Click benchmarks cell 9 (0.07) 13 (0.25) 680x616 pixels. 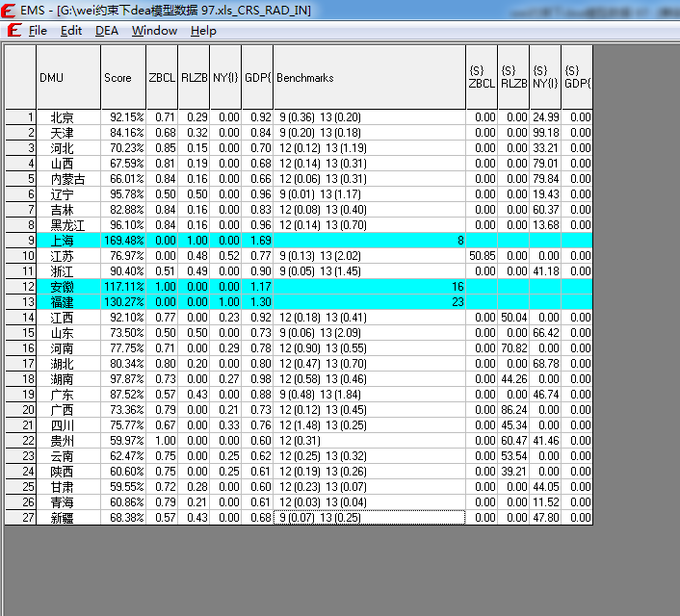click(x=370, y=517)
